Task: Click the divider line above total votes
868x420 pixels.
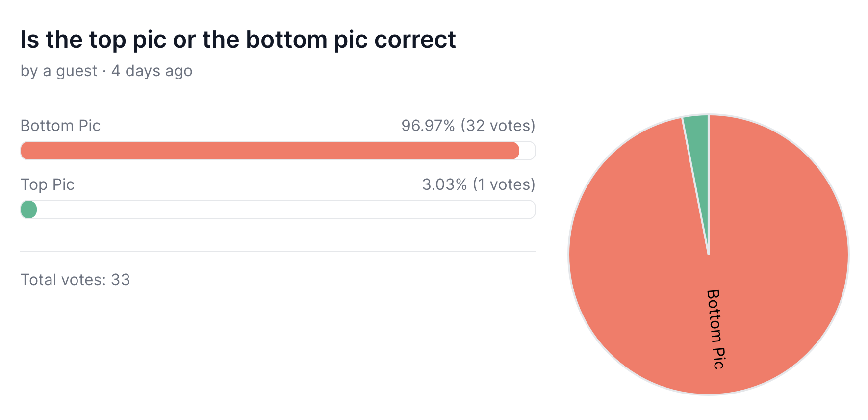Action: coord(278,251)
